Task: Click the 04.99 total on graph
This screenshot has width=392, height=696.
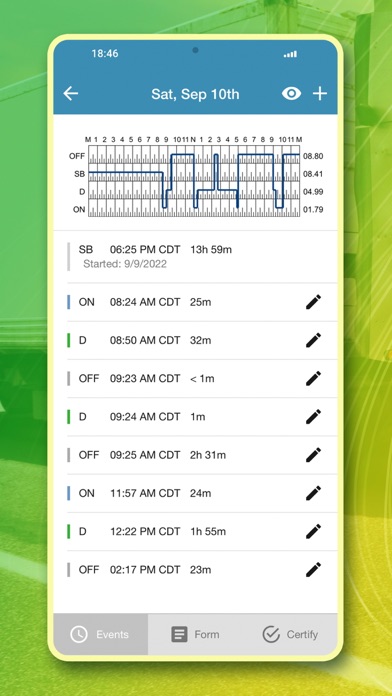Action: (x=313, y=192)
